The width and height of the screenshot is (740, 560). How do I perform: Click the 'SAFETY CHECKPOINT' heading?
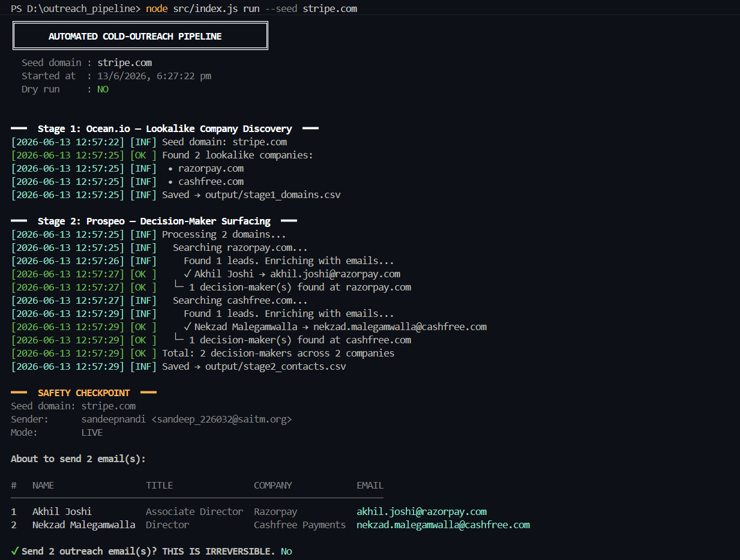click(84, 393)
